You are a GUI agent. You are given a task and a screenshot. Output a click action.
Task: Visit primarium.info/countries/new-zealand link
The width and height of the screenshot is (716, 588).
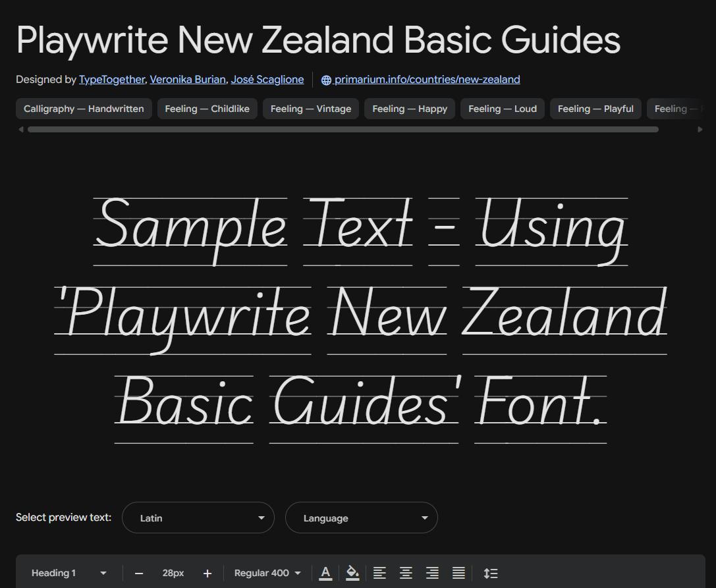(x=427, y=80)
